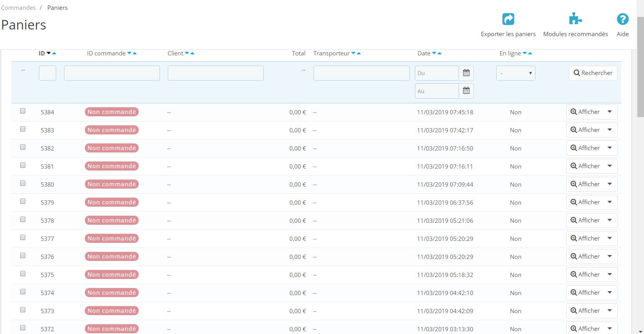Sort Client column ascending arrow
Screen dimensions: 644x334
click(193, 53)
